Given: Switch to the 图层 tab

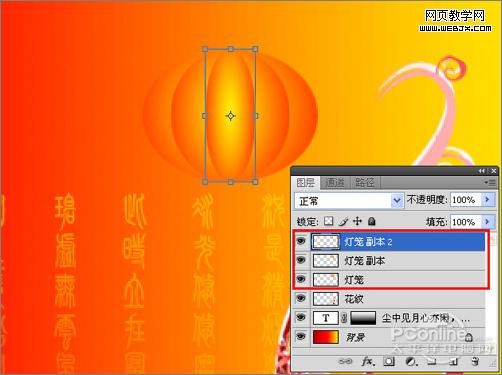Looking at the screenshot, I should [x=305, y=183].
